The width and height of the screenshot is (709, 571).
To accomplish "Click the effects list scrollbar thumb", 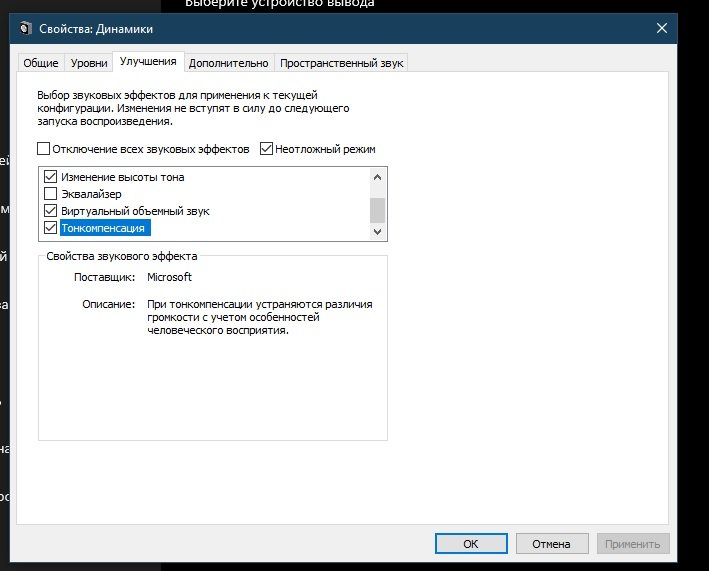I will 377,209.
